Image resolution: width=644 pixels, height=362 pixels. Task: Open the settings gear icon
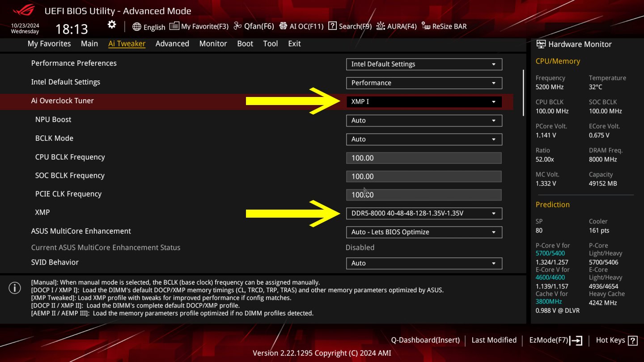click(112, 25)
